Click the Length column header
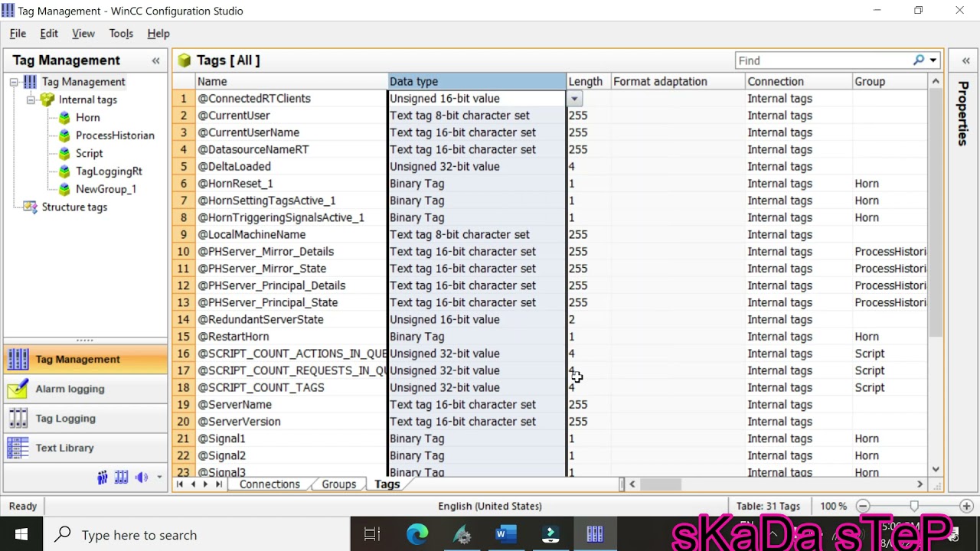The width and height of the screenshot is (980, 551). (x=588, y=81)
